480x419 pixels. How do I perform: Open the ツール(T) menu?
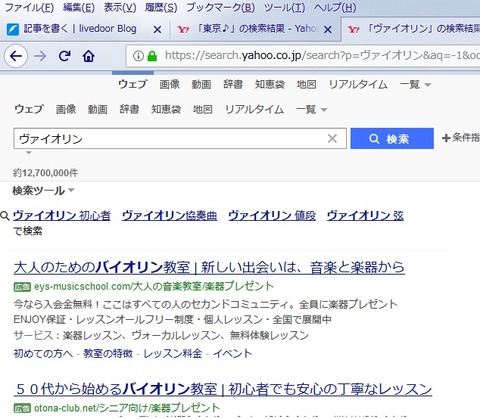(x=284, y=7)
